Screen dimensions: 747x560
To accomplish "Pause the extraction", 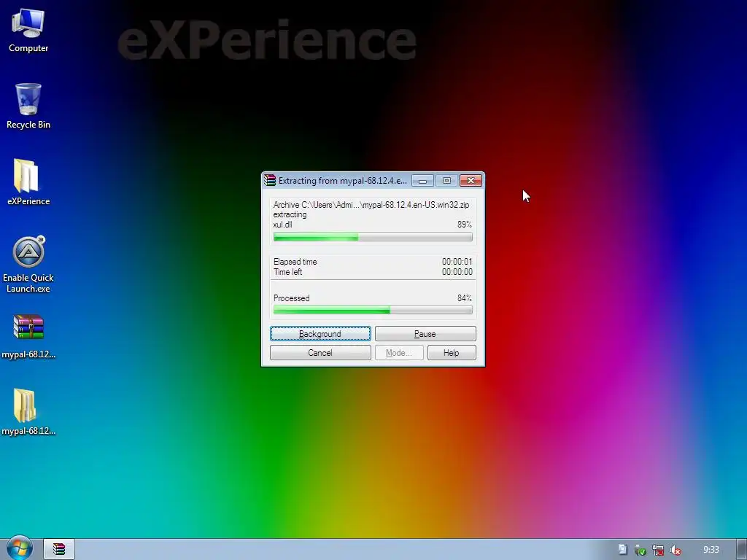I will pos(425,334).
